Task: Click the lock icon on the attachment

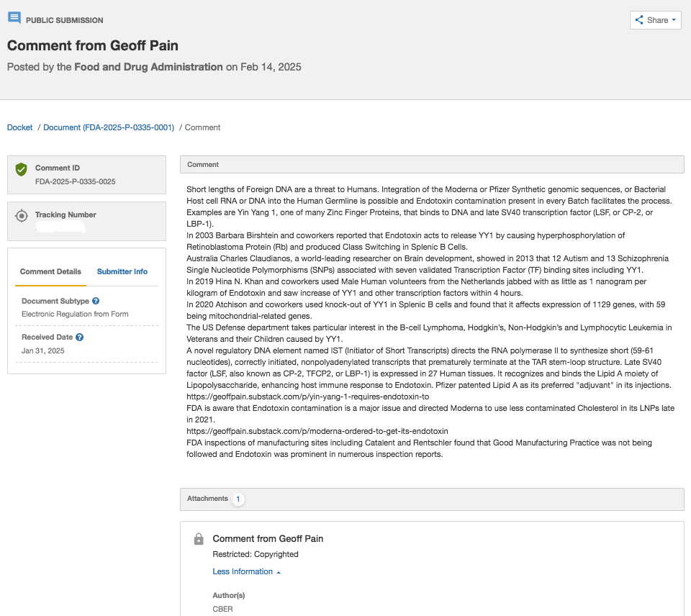Action: point(199,539)
